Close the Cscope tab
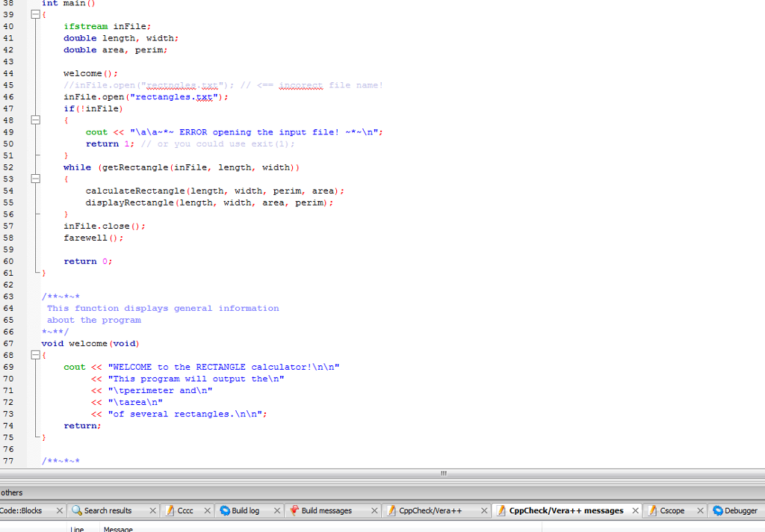 click(x=700, y=510)
